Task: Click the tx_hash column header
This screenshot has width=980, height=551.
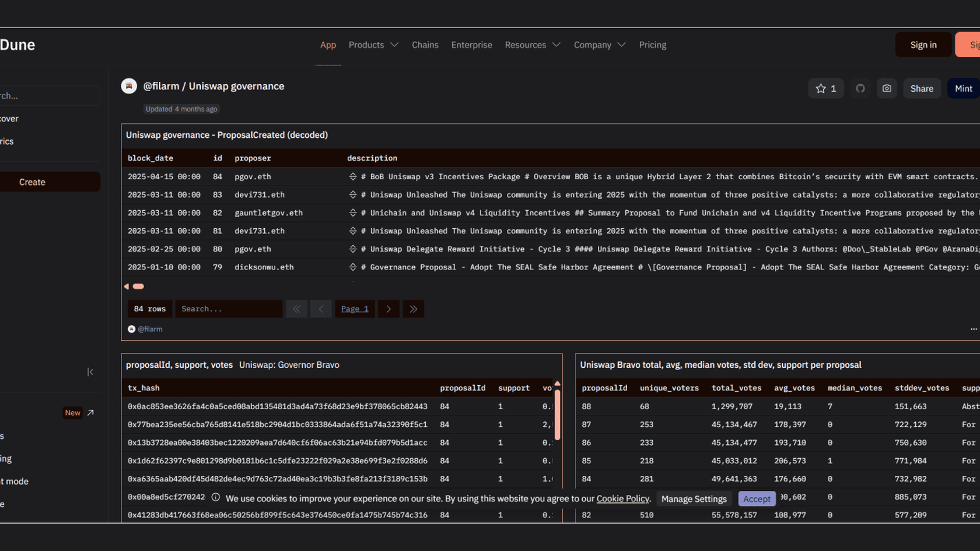Action: tap(143, 388)
